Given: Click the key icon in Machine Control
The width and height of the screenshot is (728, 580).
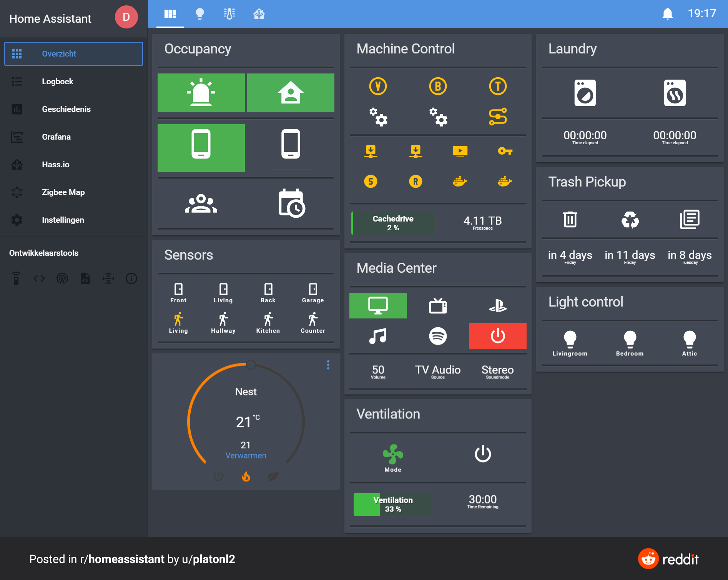Looking at the screenshot, I should [x=505, y=151].
